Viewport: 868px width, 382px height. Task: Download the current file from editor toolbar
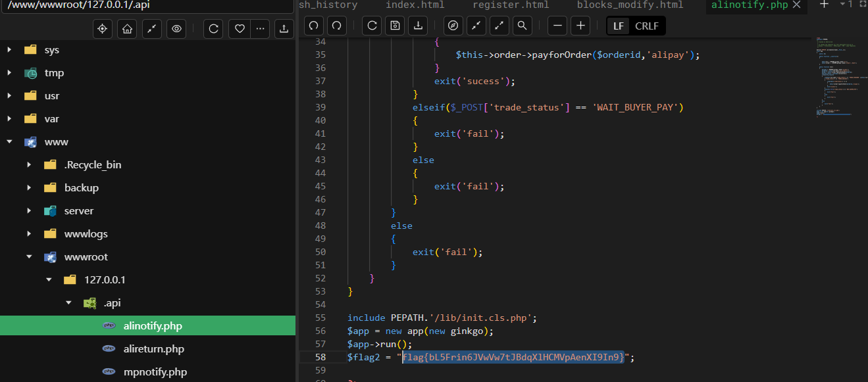(417, 26)
